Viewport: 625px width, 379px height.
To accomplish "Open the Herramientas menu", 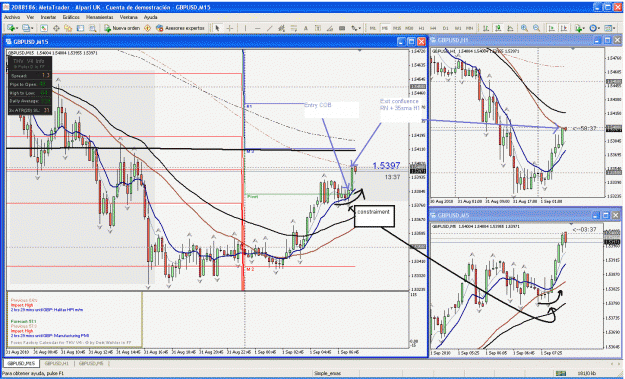I will click(100, 17).
